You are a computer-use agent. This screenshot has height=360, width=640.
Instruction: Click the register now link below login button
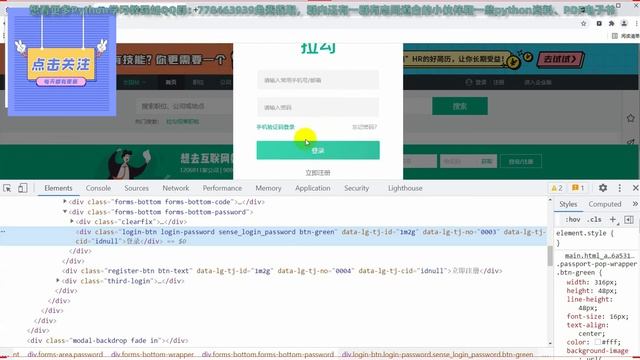pos(318,173)
